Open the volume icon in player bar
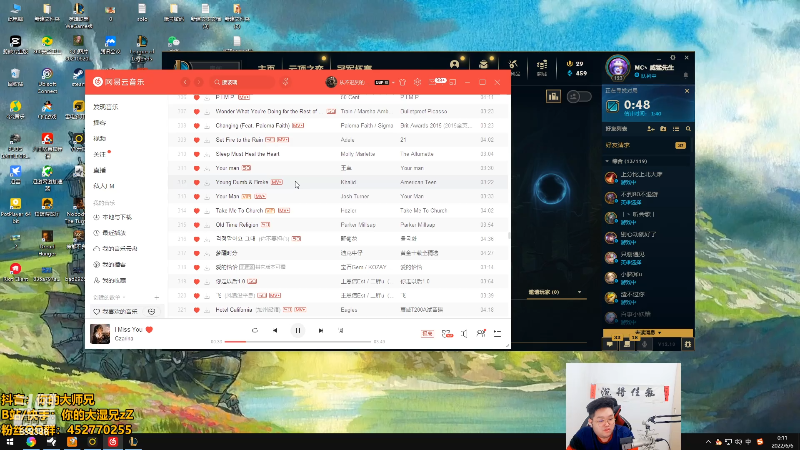 pyautogui.click(x=464, y=333)
